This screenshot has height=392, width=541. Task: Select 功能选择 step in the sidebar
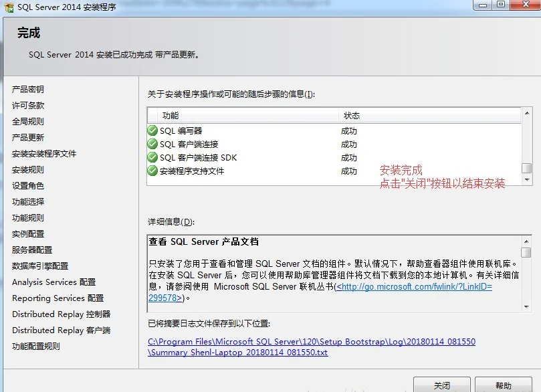click(x=28, y=202)
